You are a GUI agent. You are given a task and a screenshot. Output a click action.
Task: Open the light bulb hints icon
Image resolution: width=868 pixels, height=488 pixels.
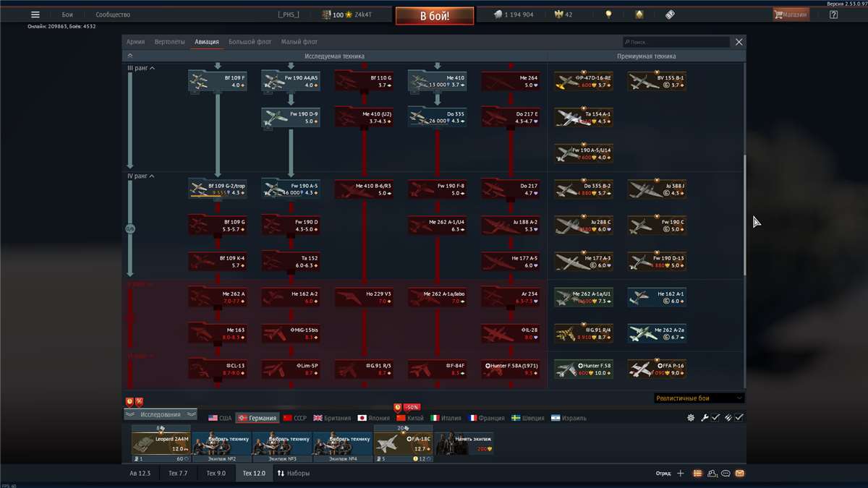click(x=609, y=14)
